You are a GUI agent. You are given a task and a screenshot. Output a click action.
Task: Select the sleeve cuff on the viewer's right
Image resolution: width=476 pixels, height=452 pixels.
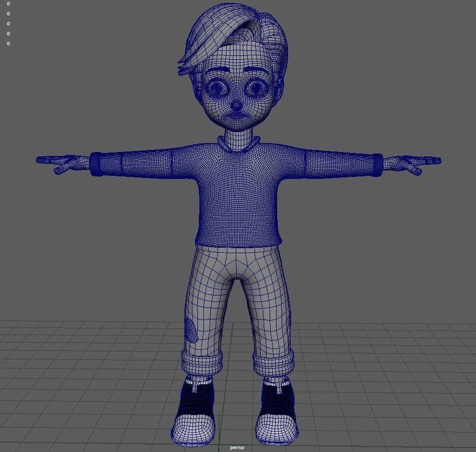coord(378,164)
